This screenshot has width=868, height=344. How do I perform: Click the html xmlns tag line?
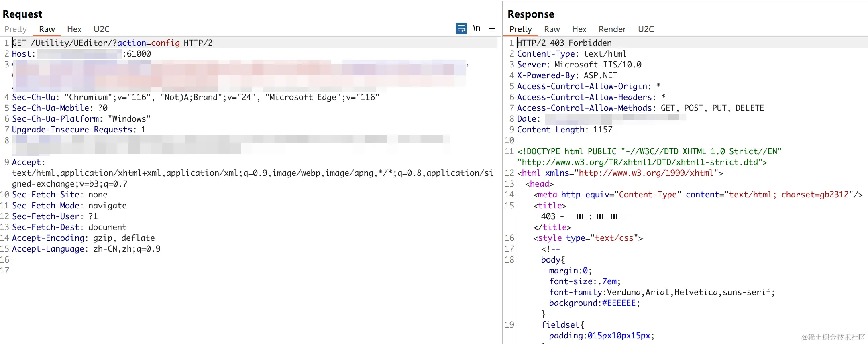pos(620,173)
